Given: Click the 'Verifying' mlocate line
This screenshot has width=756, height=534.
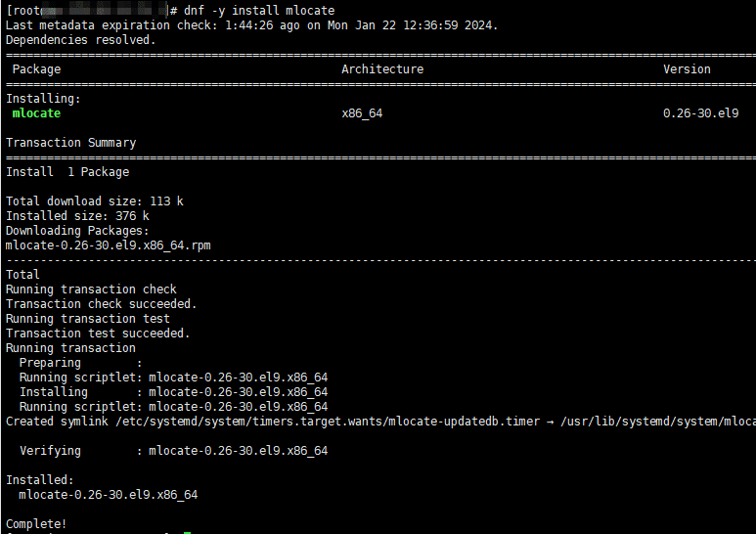Looking at the screenshot, I should (x=173, y=451).
